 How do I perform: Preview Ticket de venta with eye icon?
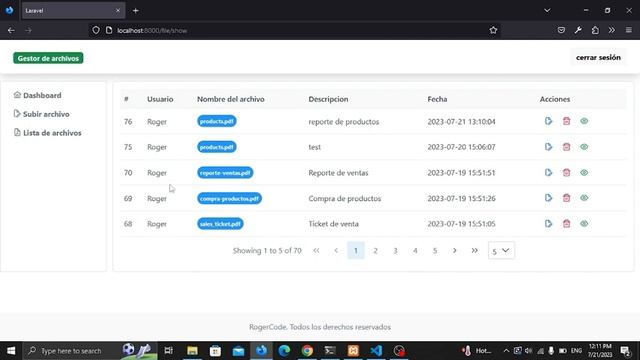[x=584, y=224]
